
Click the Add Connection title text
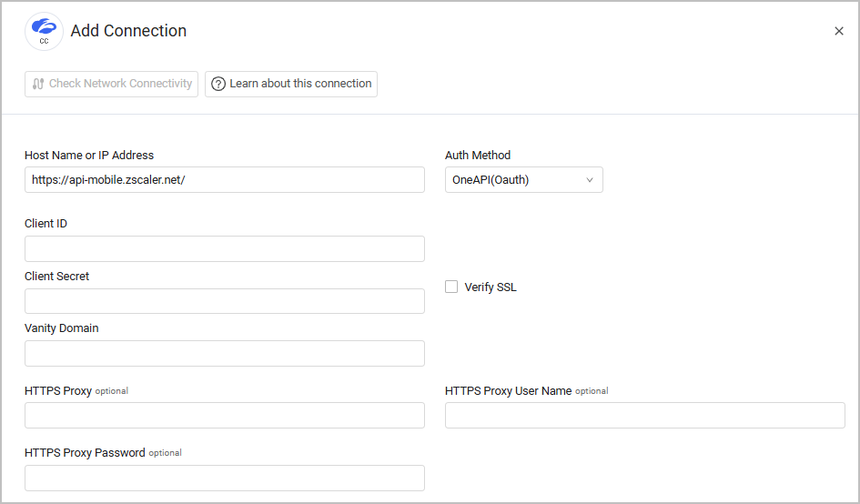128,31
